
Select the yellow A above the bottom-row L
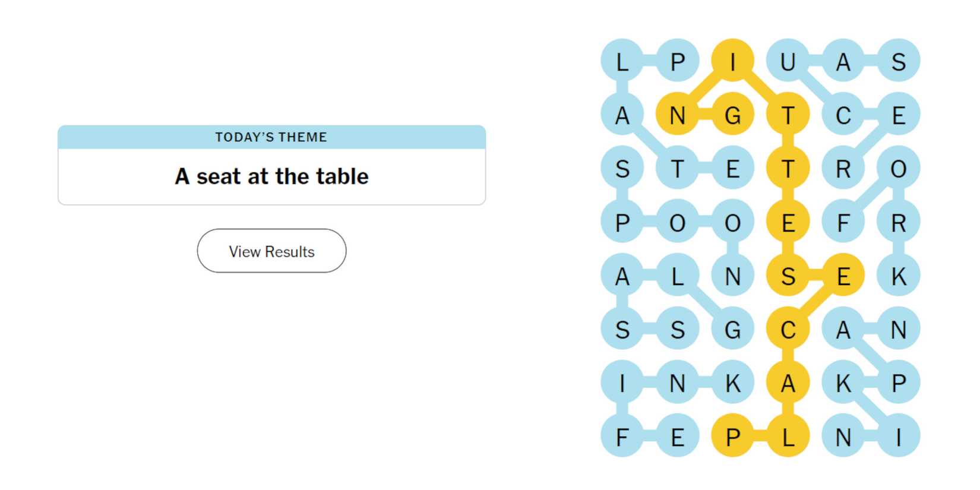point(788,382)
